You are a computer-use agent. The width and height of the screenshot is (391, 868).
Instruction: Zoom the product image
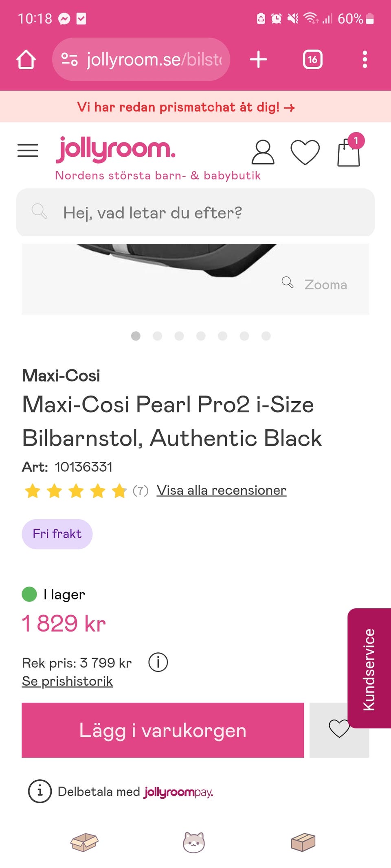tap(315, 284)
